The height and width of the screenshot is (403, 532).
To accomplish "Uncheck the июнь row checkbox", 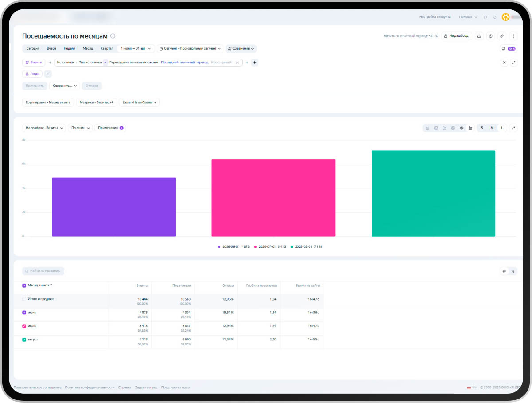I will (24, 313).
